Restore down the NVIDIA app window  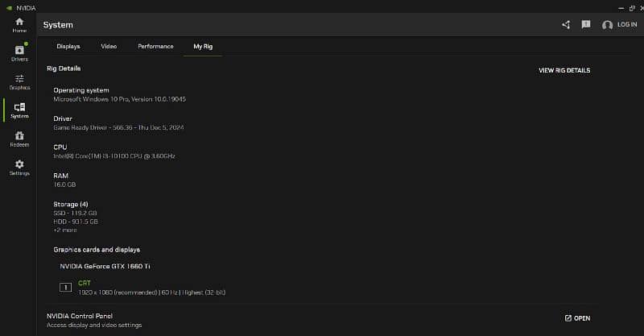[632, 8]
